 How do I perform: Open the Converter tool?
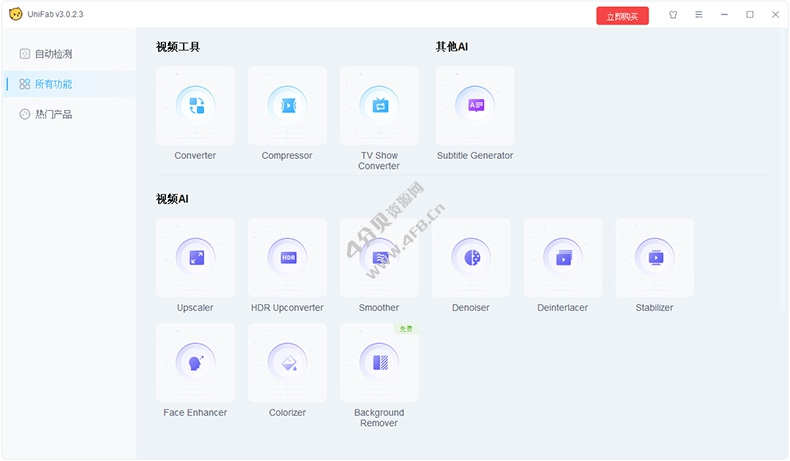coord(196,105)
